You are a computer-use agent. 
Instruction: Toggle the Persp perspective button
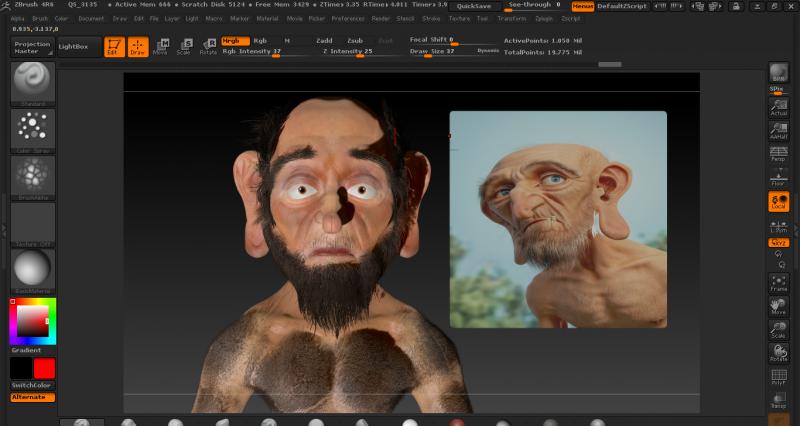[x=778, y=152]
